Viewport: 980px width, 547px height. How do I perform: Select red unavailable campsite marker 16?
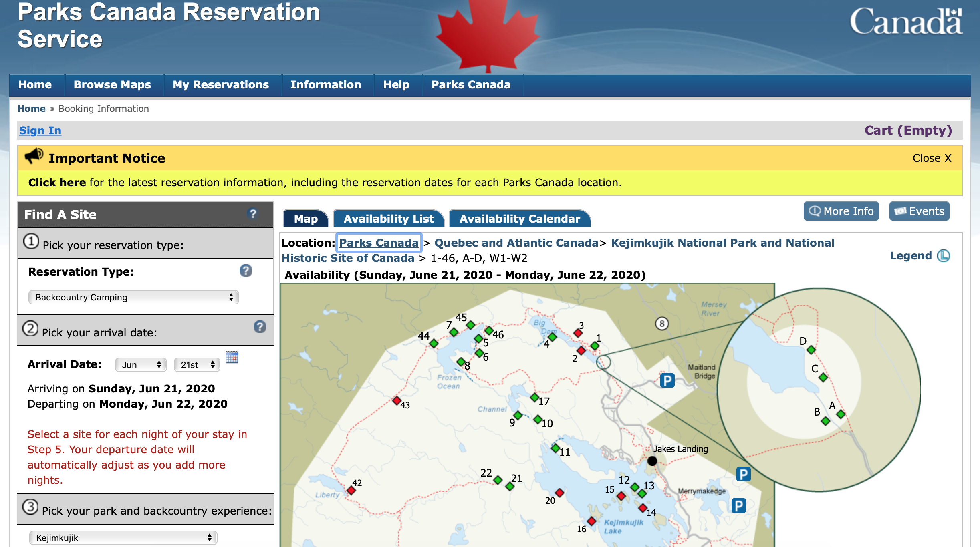(592, 521)
